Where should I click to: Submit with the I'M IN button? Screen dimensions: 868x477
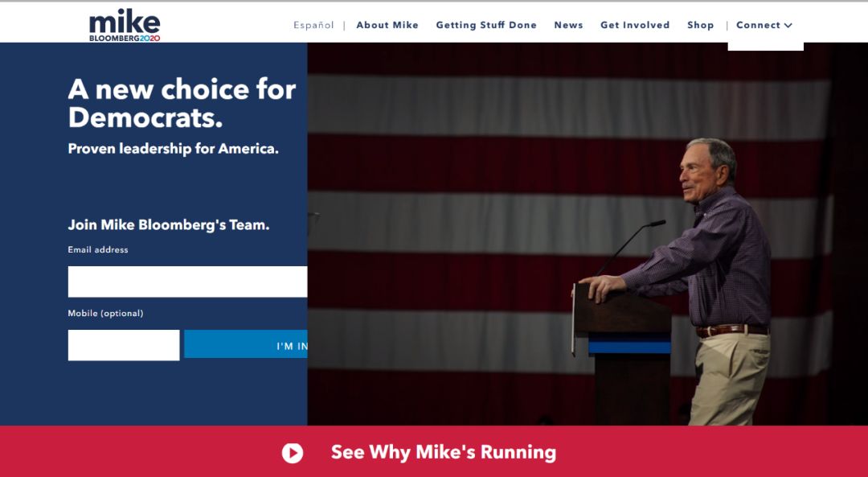(x=246, y=344)
